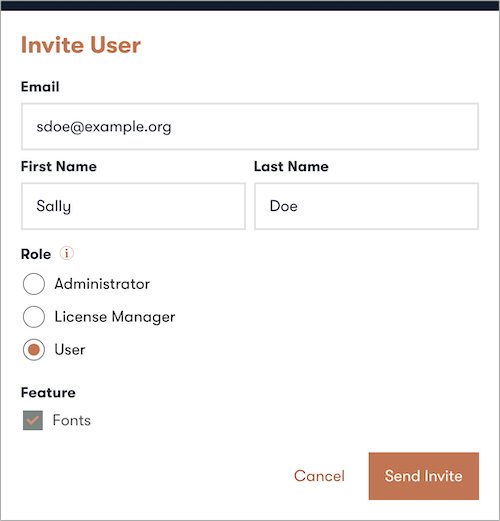Viewport: 500px width, 521px height.
Task: Click the Email field label
Action: tap(40, 87)
